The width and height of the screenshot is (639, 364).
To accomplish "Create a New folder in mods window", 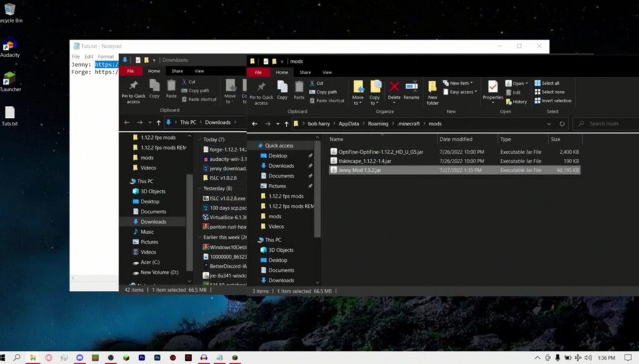I will (x=432, y=93).
